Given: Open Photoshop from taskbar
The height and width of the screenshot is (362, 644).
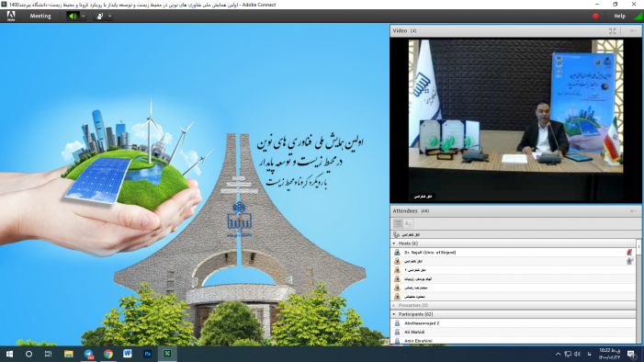Looking at the screenshot, I should 147,354.
